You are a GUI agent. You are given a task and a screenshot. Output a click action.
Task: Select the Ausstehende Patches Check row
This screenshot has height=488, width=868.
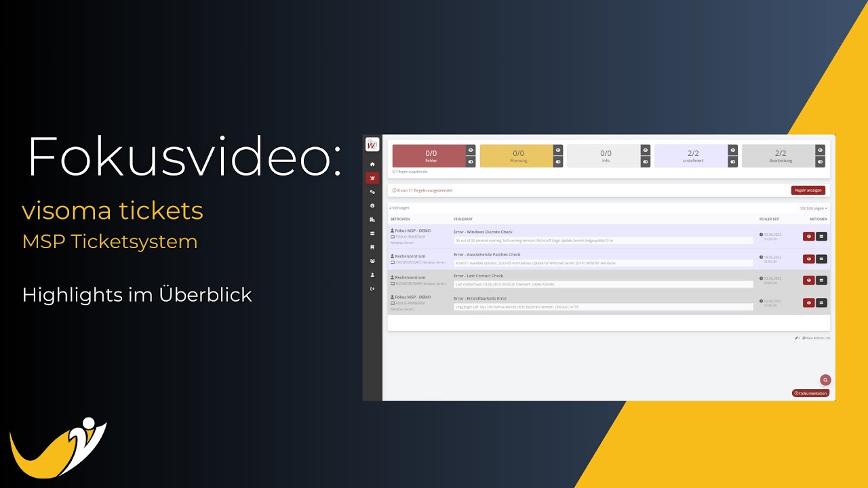pos(602,258)
